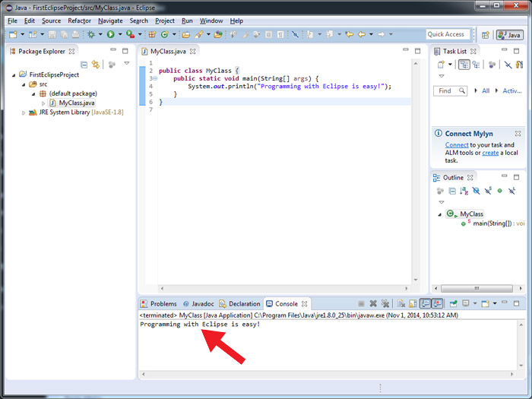This screenshot has height=399, width=532.
Task: Collapse the (default package) node
Action: [x=33, y=94]
